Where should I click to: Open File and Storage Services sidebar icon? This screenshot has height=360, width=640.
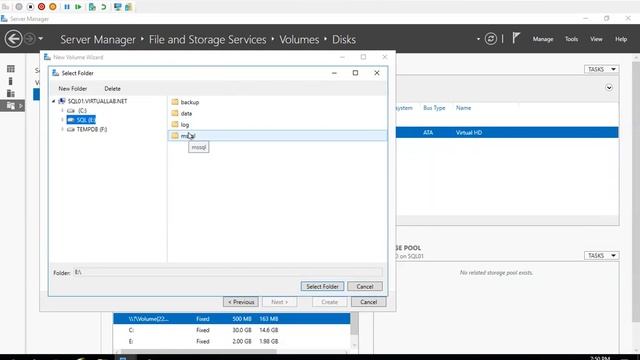tap(11, 106)
